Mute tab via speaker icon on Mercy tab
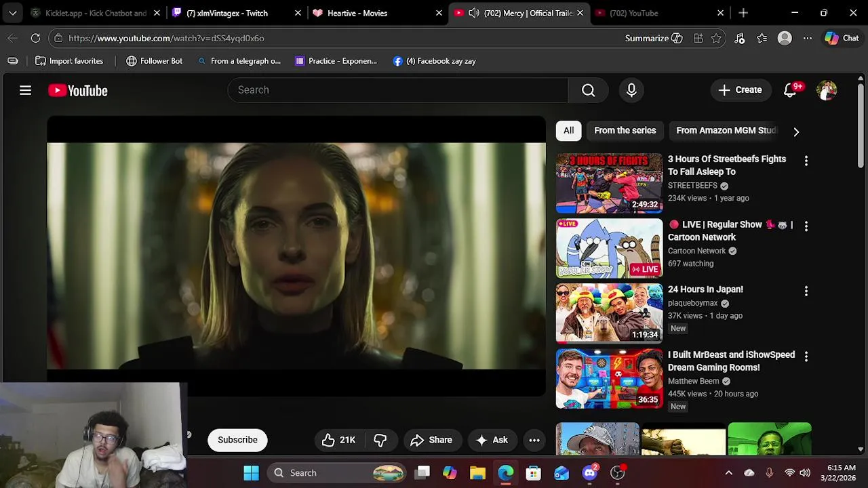868x488 pixels. coord(474,13)
